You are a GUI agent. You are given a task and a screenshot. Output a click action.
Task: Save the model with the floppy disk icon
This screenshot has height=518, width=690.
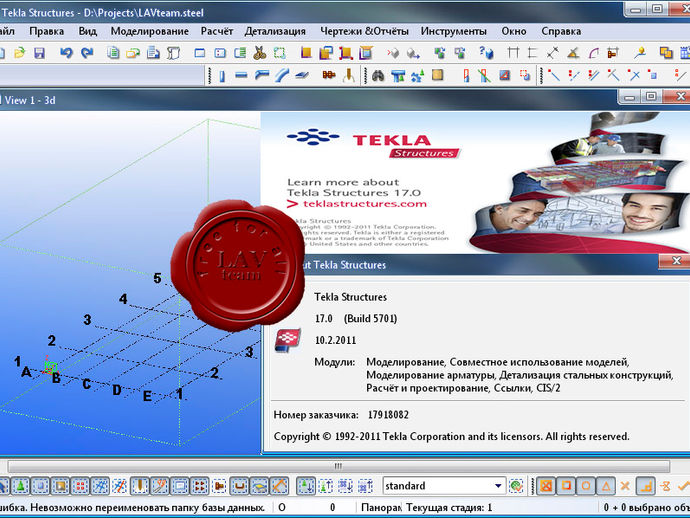tap(40, 53)
